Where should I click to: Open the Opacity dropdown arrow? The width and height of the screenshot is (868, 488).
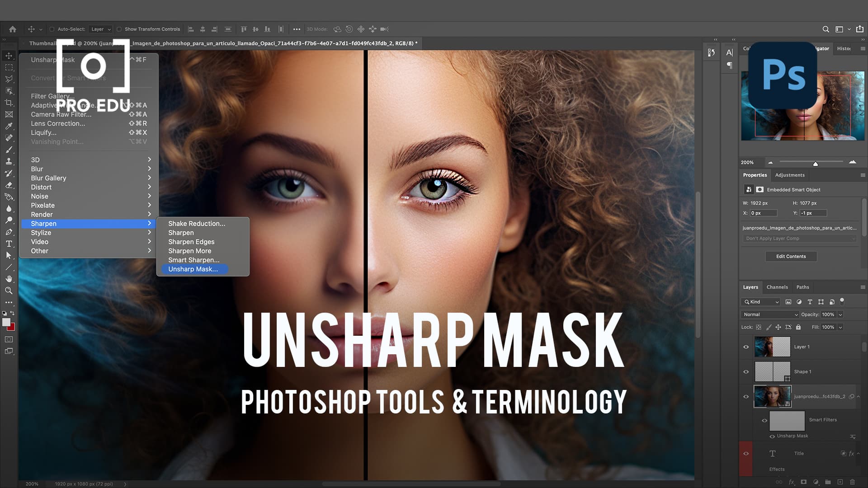tap(840, 314)
